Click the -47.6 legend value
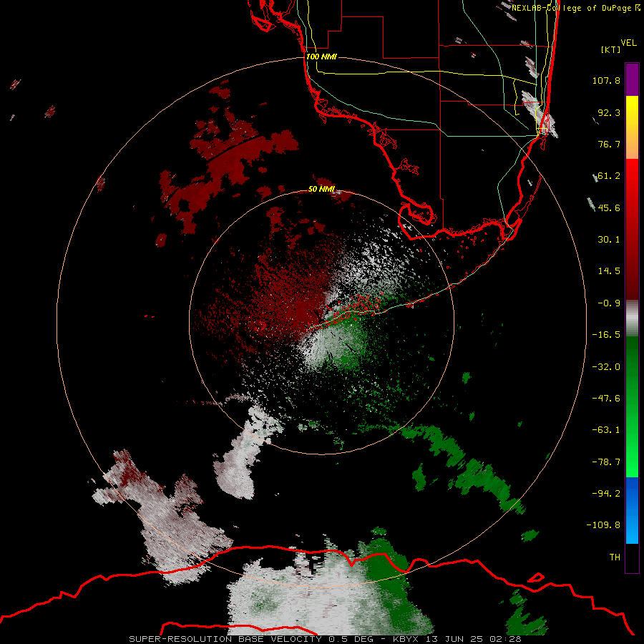 (606, 399)
